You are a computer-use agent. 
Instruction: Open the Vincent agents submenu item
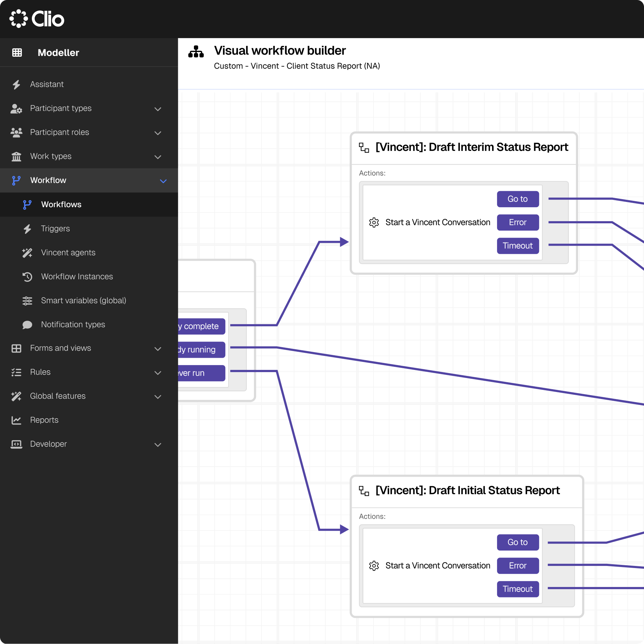[x=89, y=253]
